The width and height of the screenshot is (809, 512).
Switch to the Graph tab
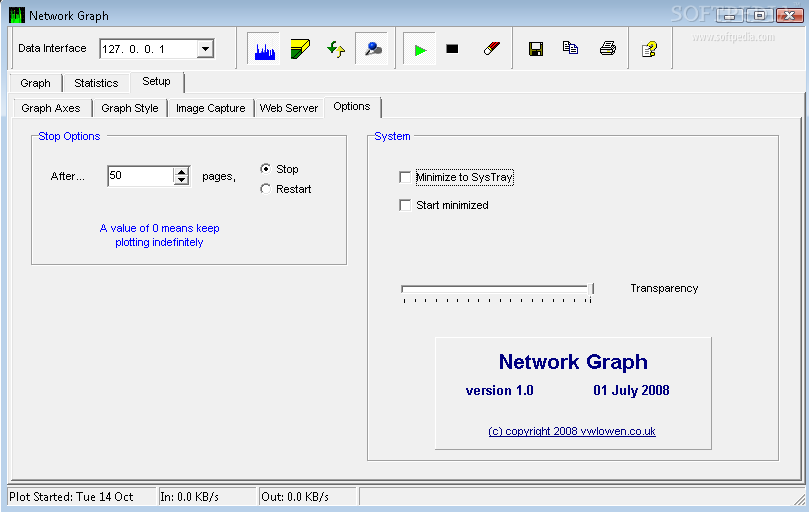36,83
